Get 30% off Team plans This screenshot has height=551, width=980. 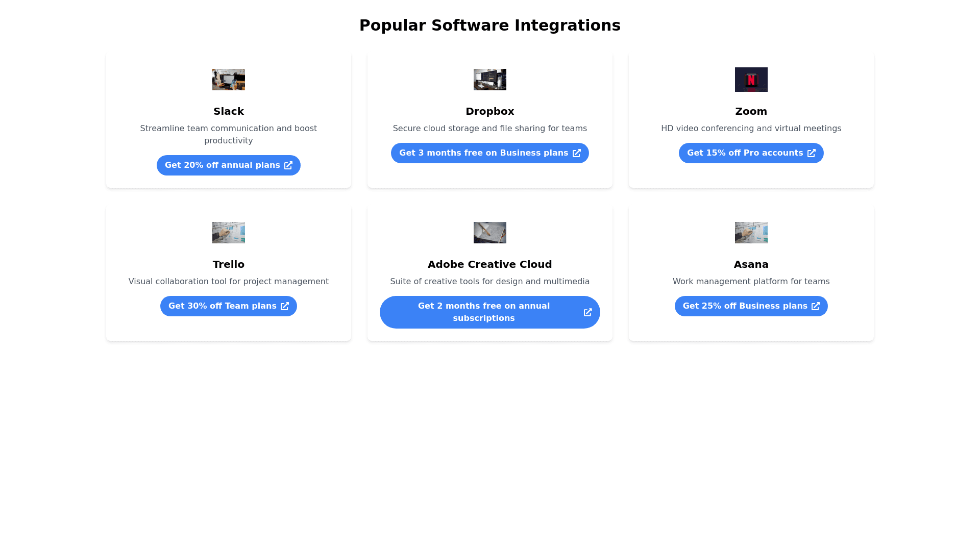(223, 306)
